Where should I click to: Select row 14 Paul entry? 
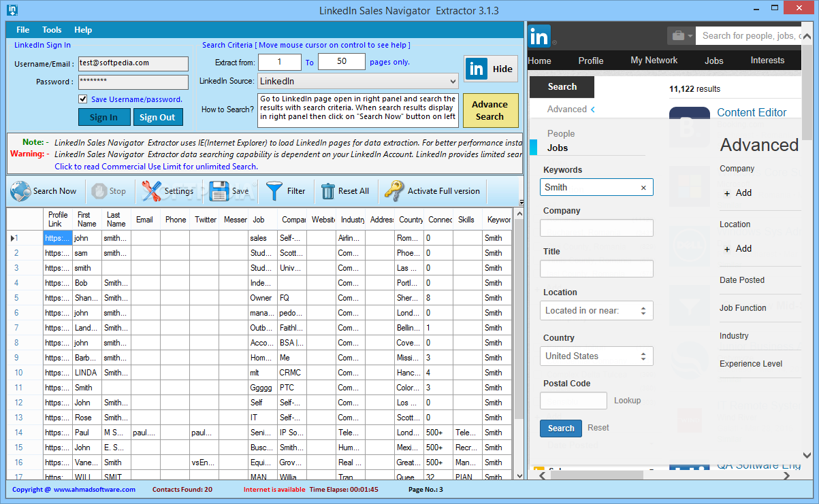[259, 433]
